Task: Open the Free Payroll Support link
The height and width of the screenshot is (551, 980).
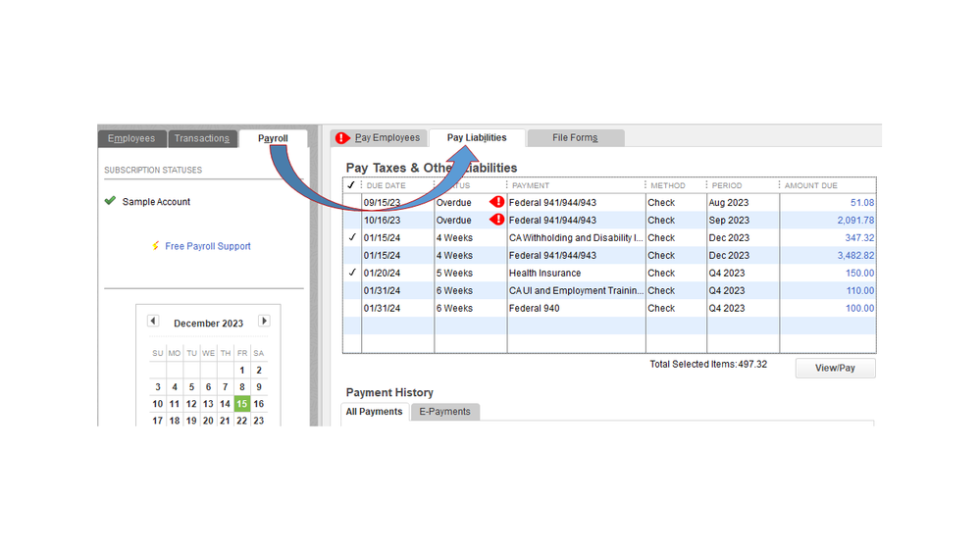Action: click(208, 246)
